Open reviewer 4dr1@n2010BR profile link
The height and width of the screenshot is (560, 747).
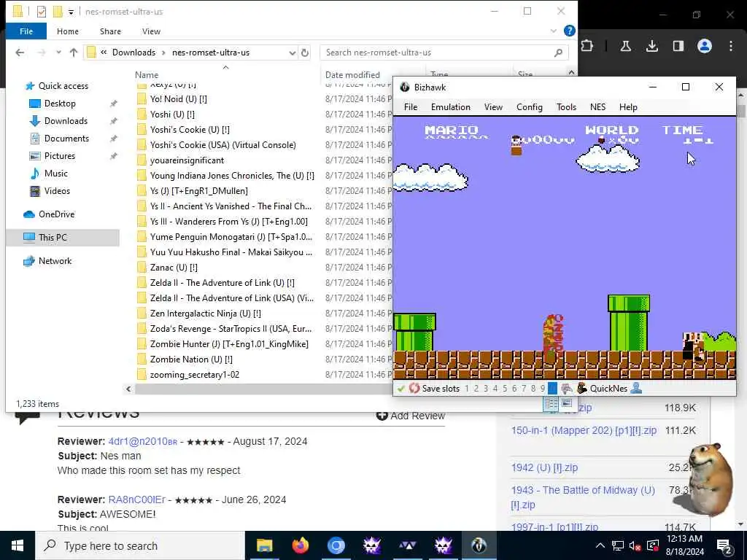142,441
